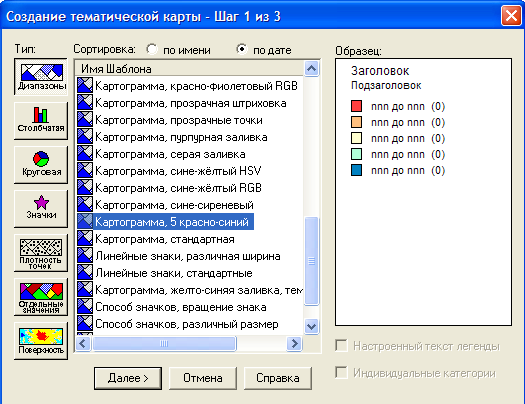Click the Далее > button

click(128, 378)
